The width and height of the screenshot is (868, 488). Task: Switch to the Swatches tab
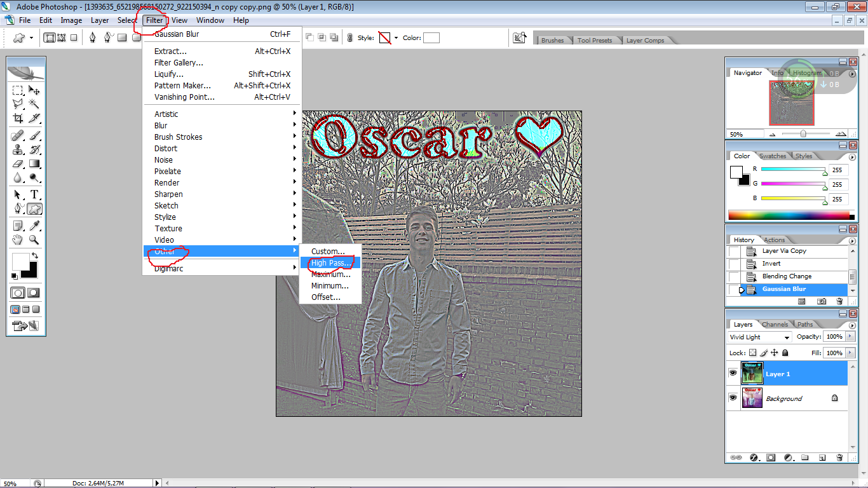pos(773,156)
